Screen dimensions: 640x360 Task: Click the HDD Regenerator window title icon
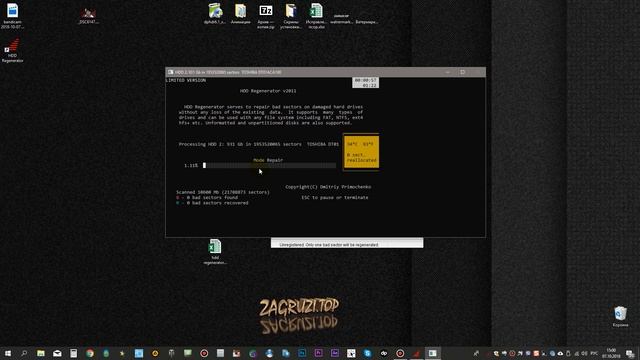(171, 72)
